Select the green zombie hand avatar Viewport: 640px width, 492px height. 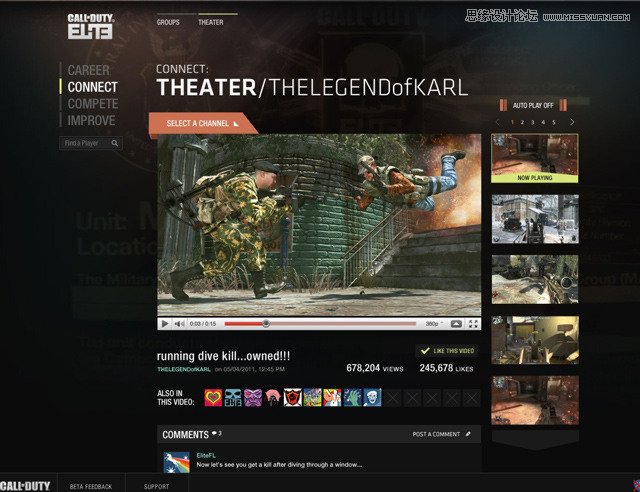click(x=352, y=397)
